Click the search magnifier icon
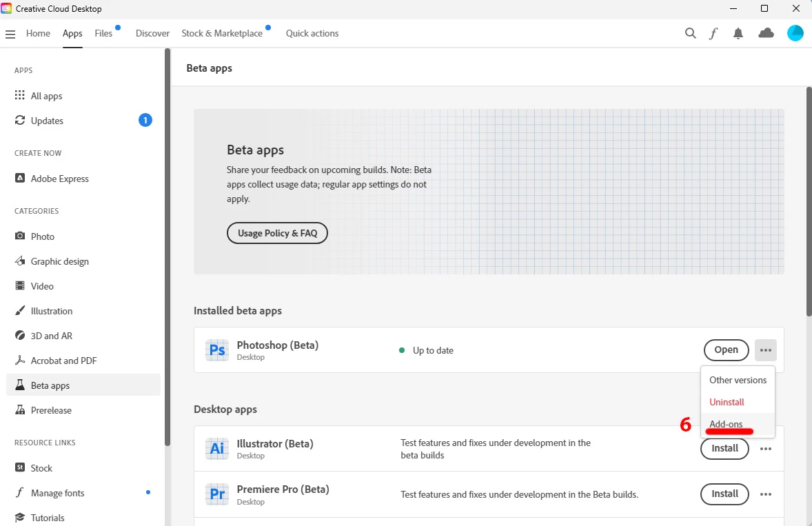Viewport: 812px width, 526px height. pyautogui.click(x=690, y=33)
